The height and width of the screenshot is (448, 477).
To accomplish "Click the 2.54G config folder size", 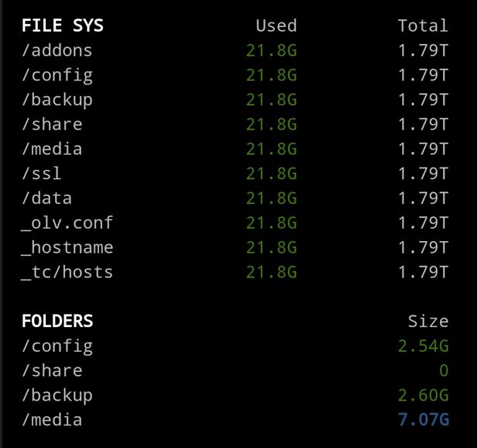I will (424, 346).
